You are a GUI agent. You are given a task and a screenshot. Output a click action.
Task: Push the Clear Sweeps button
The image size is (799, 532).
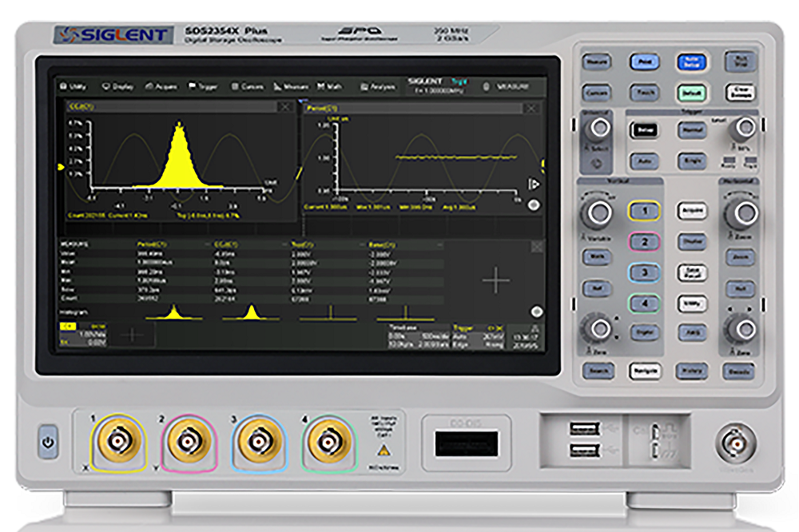pyautogui.click(x=740, y=93)
